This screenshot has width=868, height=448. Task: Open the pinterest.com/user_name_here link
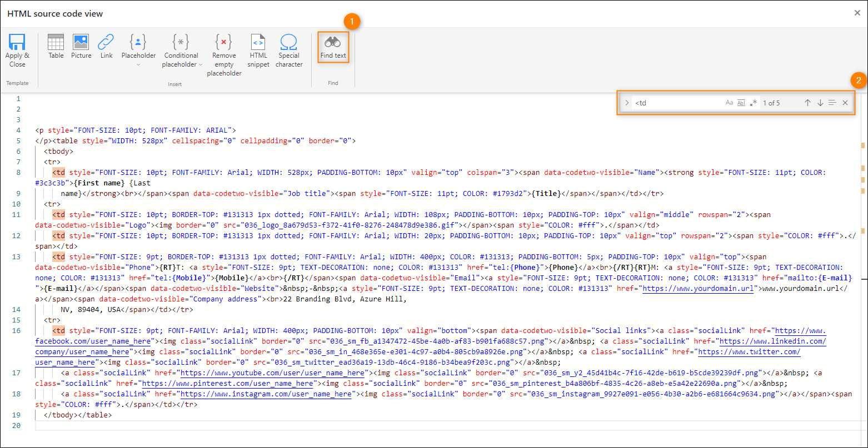227,384
